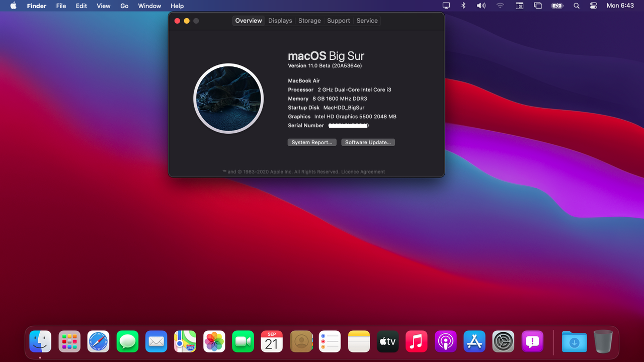Viewport: 644px width, 362px height.
Task: Minimize the About This Mac window
Action: [187, 21]
